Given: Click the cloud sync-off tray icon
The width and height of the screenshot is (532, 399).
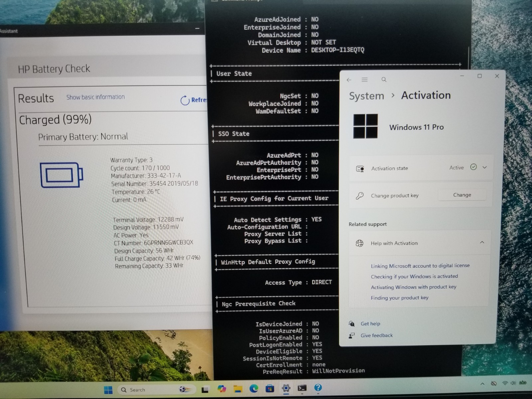Looking at the screenshot, I should (x=494, y=383).
